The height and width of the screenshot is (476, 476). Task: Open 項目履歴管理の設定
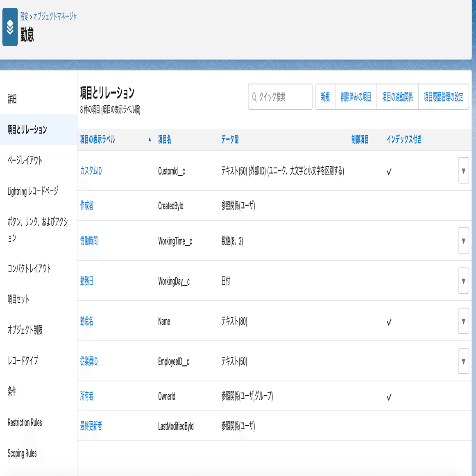click(443, 97)
